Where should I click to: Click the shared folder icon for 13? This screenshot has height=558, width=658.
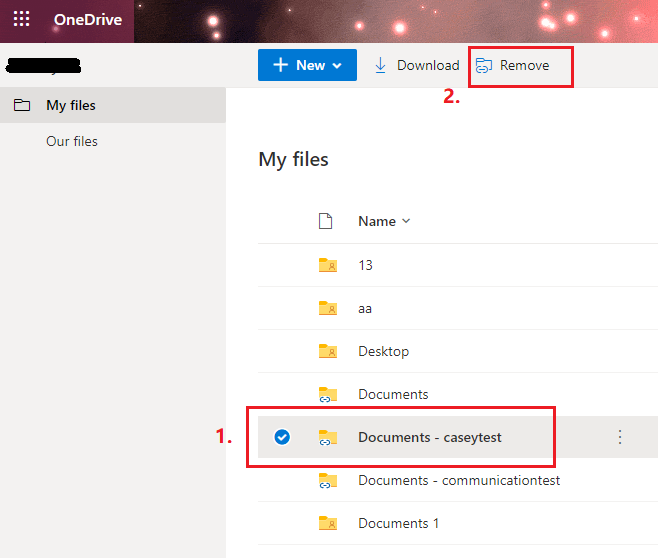coord(328,265)
